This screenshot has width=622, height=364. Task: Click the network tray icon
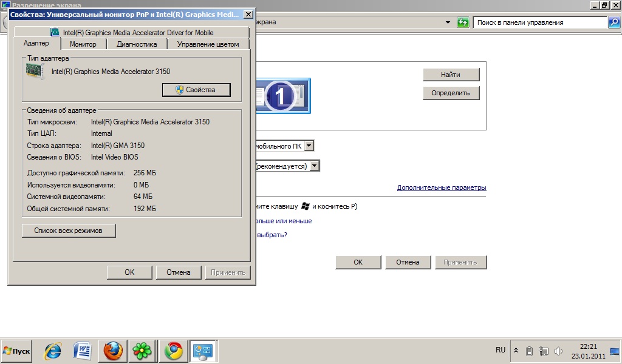click(544, 351)
